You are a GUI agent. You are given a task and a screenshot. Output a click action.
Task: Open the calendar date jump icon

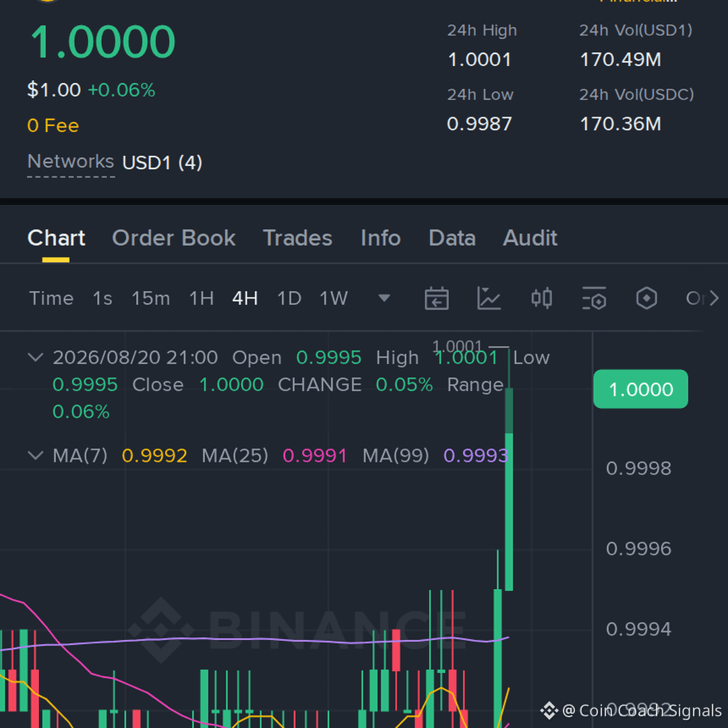[x=436, y=298]
